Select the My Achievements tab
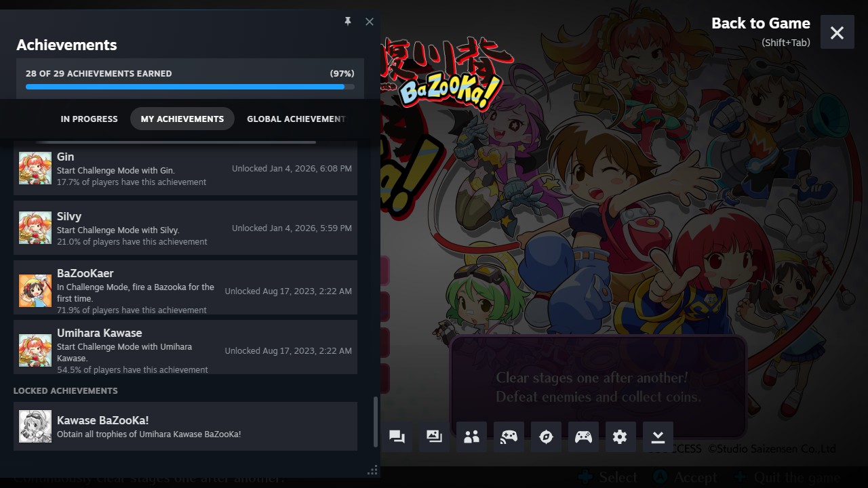Viewport: 868px width, 488px height. 182,119
